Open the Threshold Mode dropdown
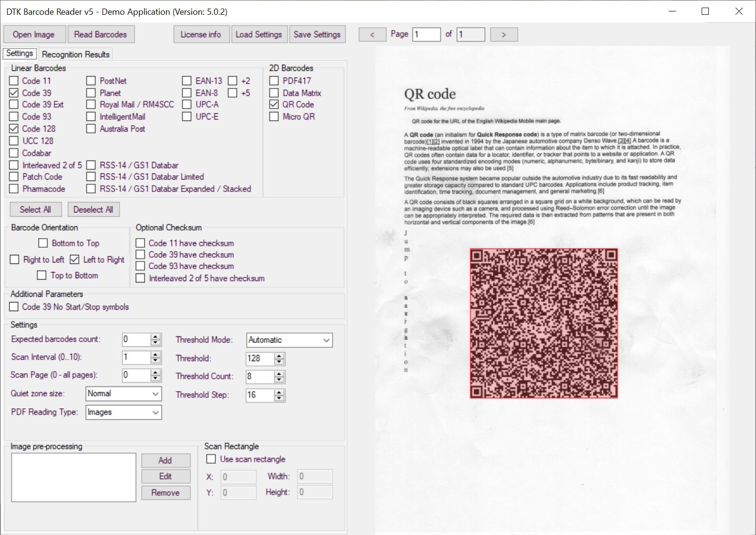 pyautogui.click(x=289, y=340)
